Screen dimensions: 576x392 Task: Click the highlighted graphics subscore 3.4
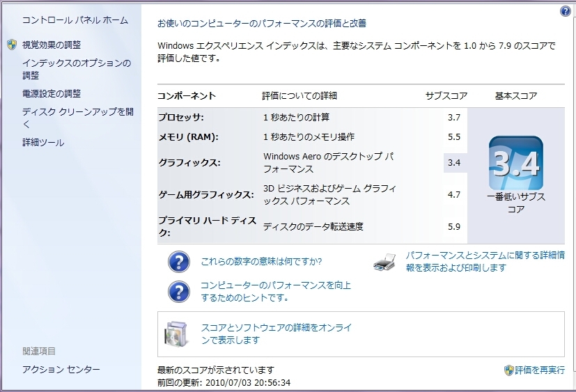[x=454, y=163]
